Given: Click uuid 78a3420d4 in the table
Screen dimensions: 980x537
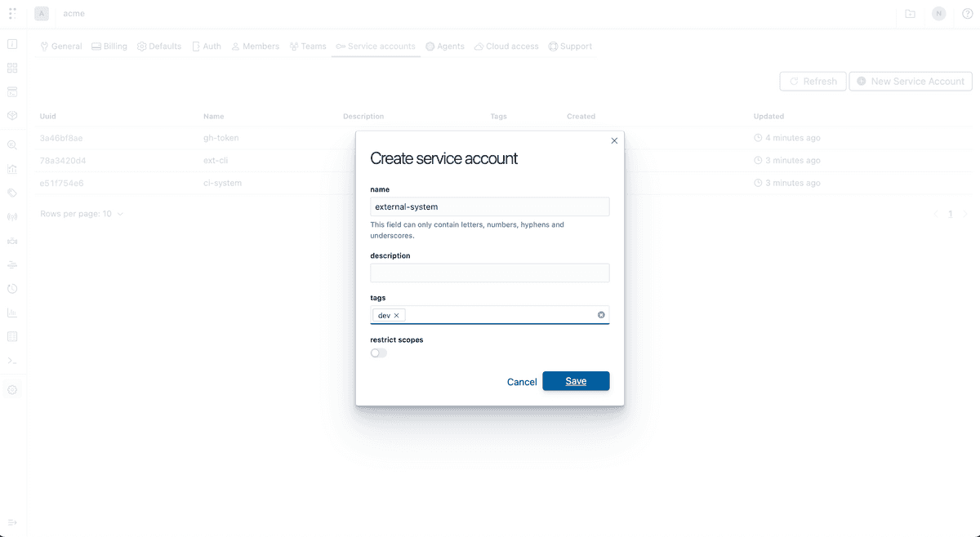Looking at the screenshot, I should tap(63, 161).
